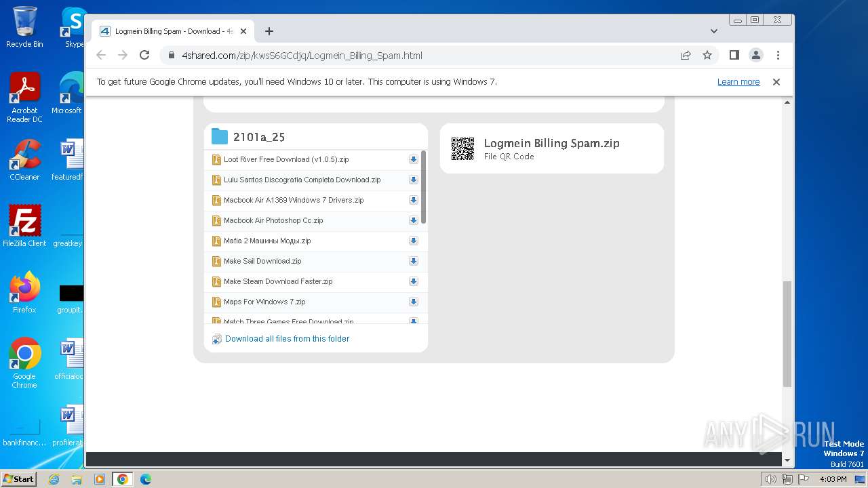The width and height of the screenshot is (868, 488).
Task: Open the Recycle Bin on the desktop
Action: (24, 27)
